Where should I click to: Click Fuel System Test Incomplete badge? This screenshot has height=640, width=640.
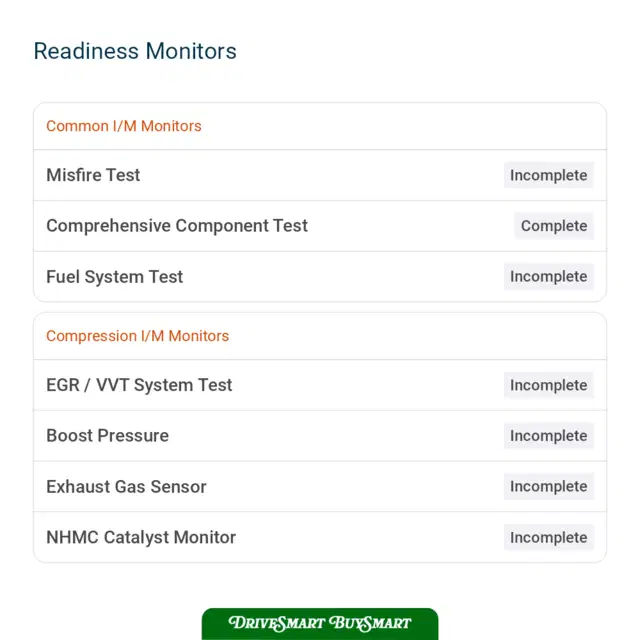tap(549, 276)
